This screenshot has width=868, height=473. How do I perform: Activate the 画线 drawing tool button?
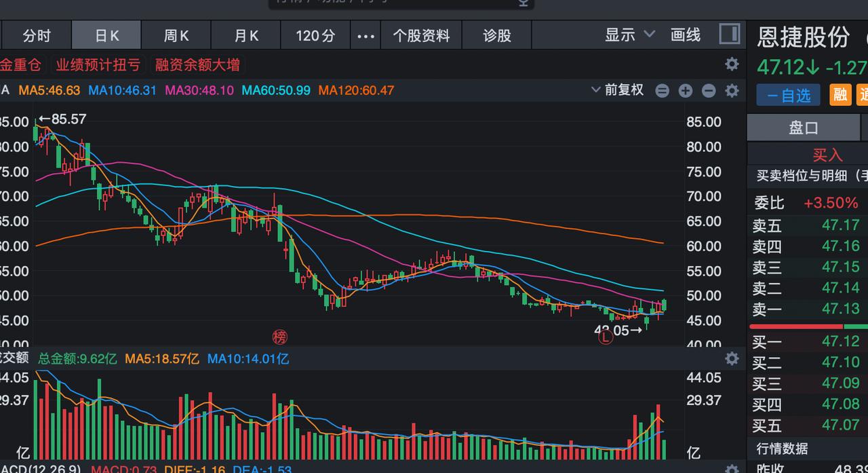686,35
